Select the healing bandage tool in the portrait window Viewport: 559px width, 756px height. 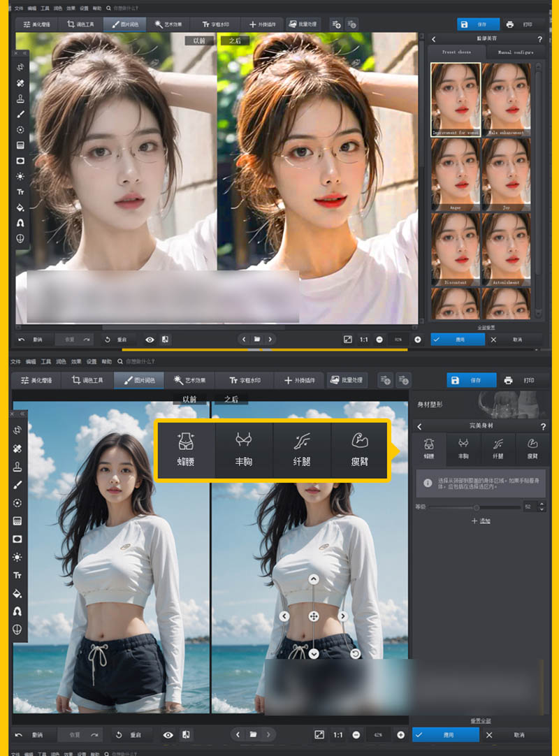20,83
